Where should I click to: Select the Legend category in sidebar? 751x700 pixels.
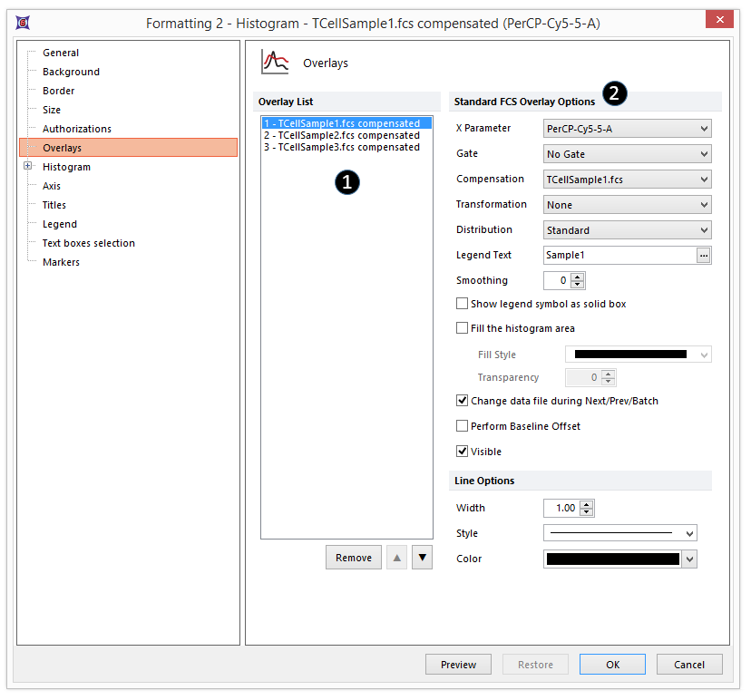pyautogui.click(x=60, y=224)
